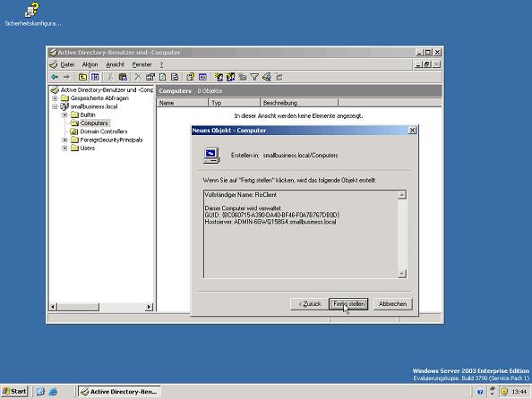Open the Aktion menu

[90, 64]
